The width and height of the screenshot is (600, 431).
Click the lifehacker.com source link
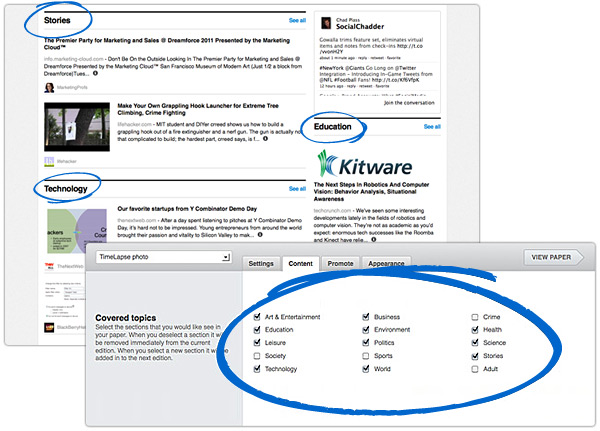(134, 124)
